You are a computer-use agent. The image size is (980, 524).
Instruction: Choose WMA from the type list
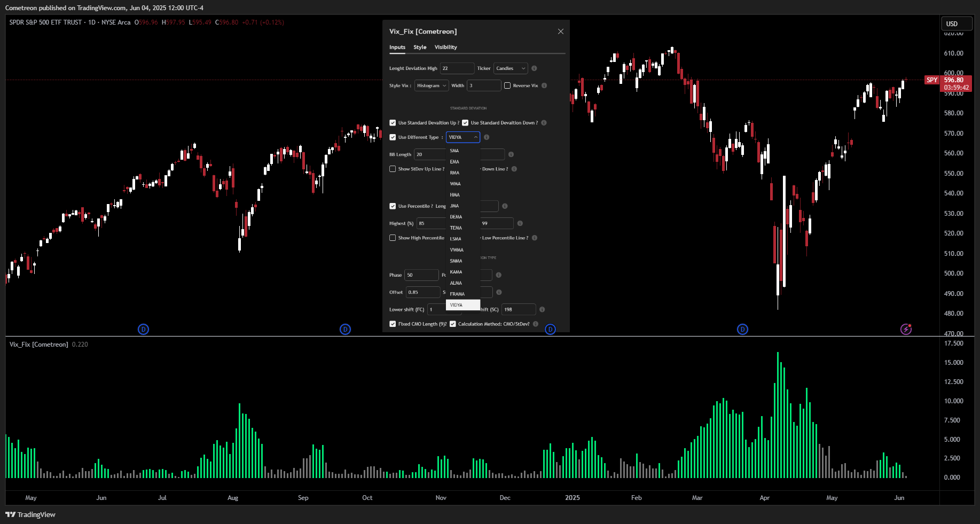click(x=463, y=184)
